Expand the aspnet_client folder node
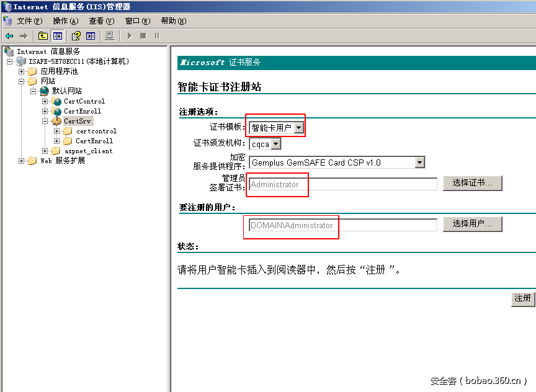Screen dimensions: 536x392 (x=45, y=151)
